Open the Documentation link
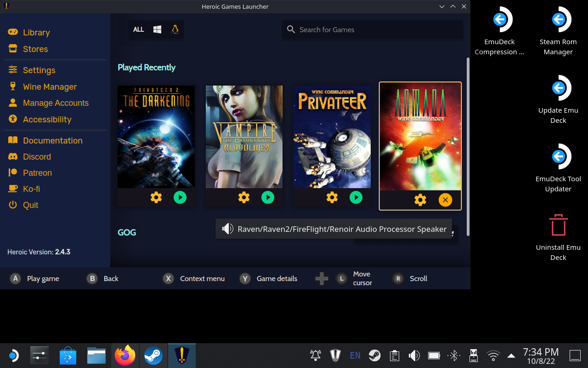Image resolution: width=588 pixels, height=368 pixels. [x=45, y=141]
